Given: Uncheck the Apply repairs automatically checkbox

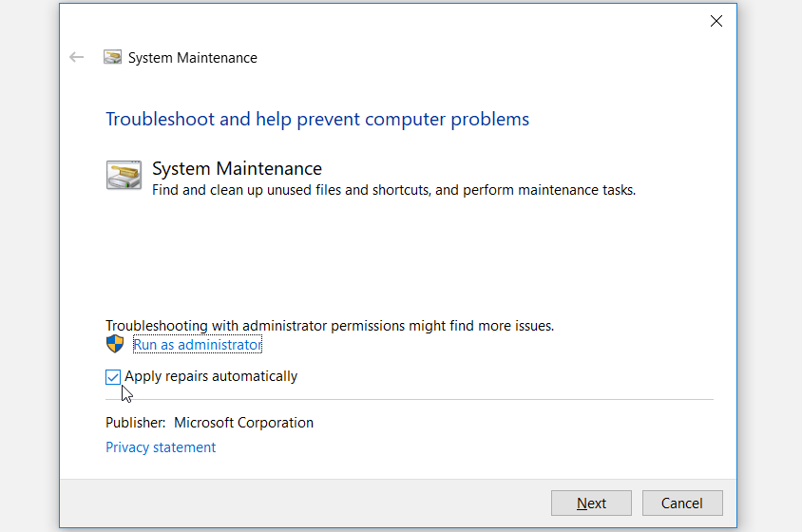Looking at the screenshot, I should coord(113,377).
